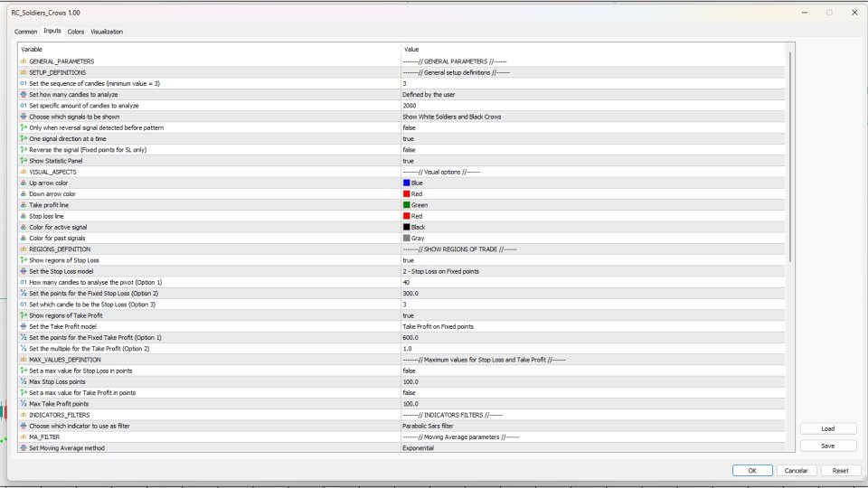Click the color icon beside 'Up arrow color'
868x488 pixels.
pos(23,183)
